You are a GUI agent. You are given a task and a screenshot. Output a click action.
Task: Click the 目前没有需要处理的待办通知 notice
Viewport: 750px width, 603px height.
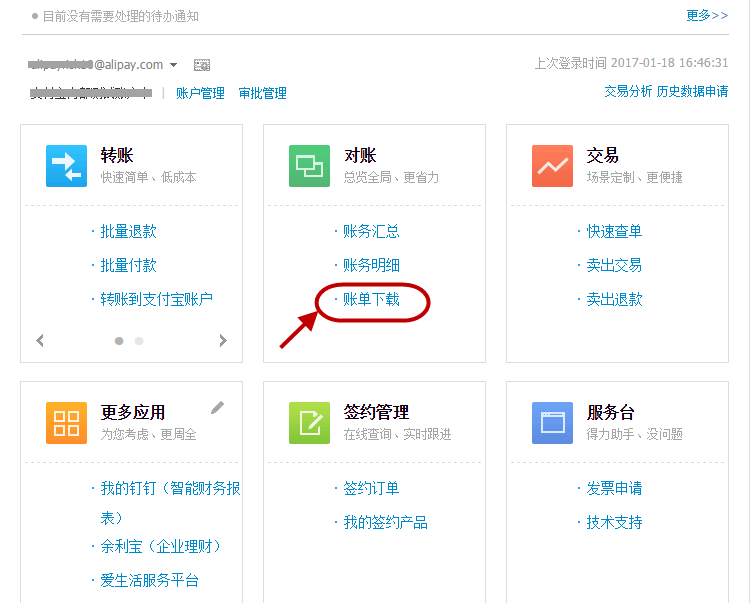(x=121, y=16)
